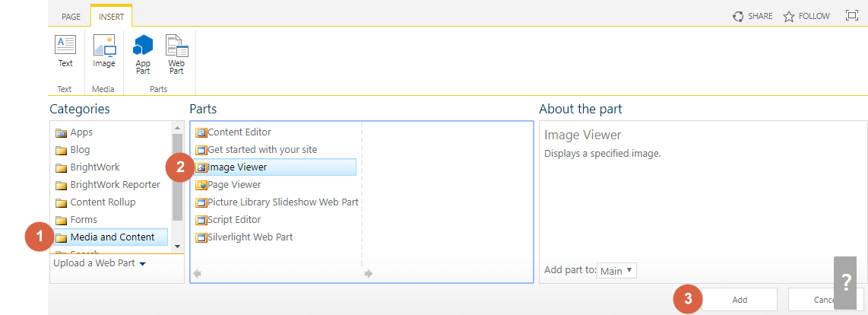Click the Text icon in ribbon
Viewport: 868px width, 315px height.
click(65, 44)
